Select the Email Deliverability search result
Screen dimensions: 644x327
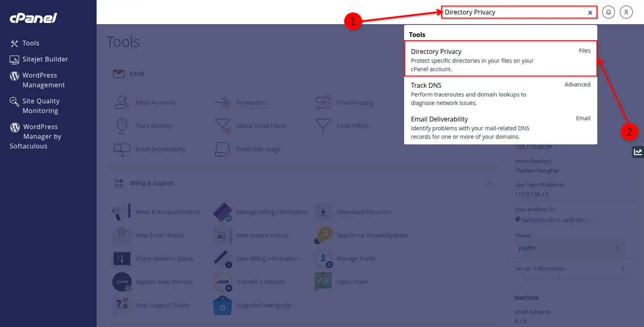(500, 127)
